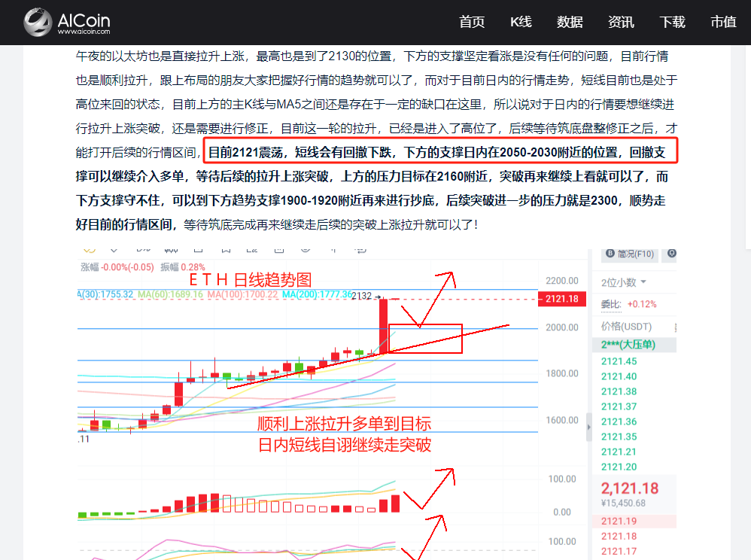Image resolution: width=751 pixels, height=560 pixels.
Task: Click the bell alert icon beside 简况
Action: [x=671, y=254]
